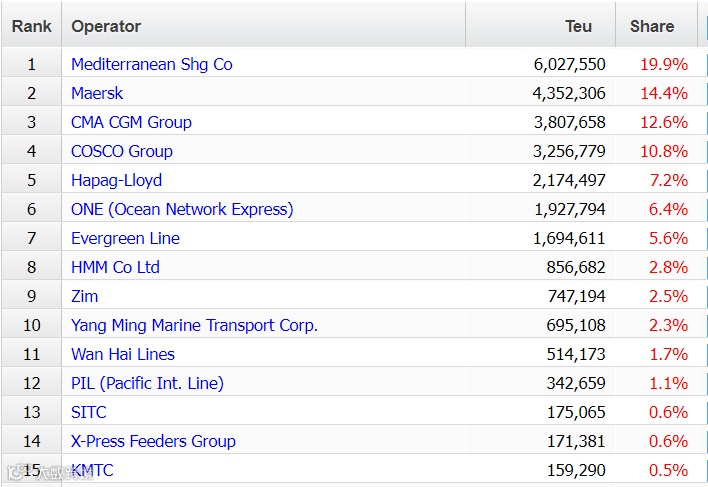Open Yang Ming Marine Transport Corp. link
This screenshot has height=487, width=708.
(x=194, y=325)
